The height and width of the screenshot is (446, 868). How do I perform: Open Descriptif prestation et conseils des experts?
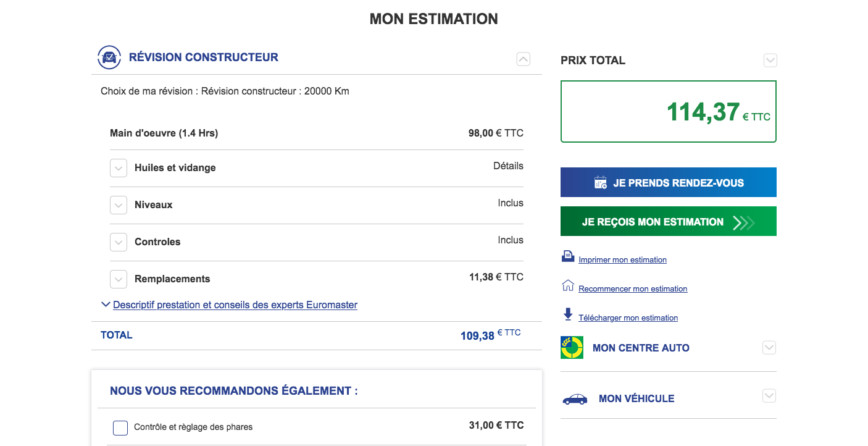coord(235,305)
